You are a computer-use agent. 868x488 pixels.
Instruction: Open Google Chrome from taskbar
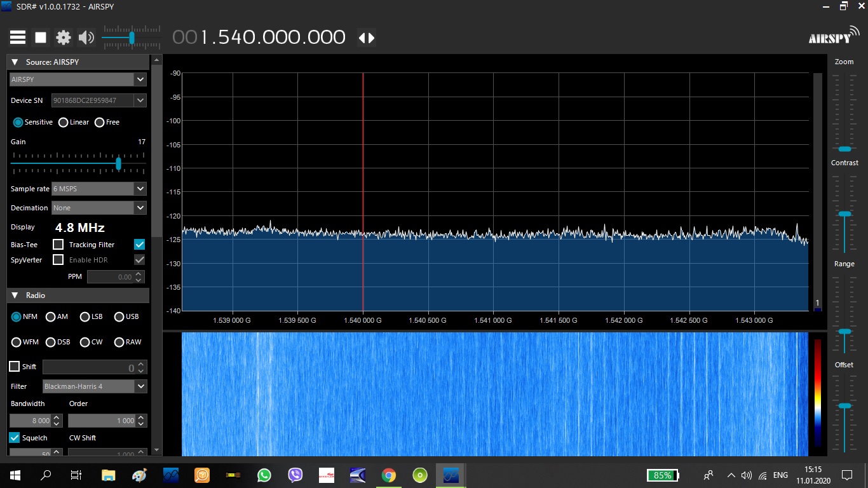pyautogui.click(x=388, y=475)
